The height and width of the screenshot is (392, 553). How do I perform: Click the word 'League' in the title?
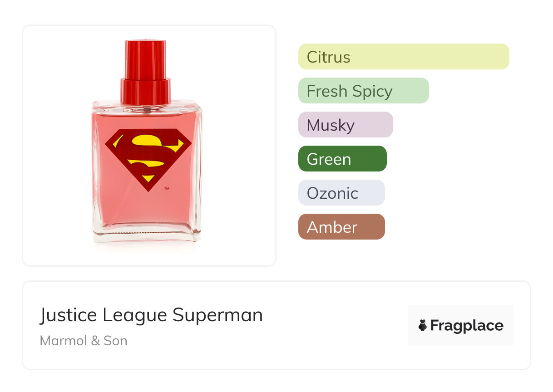click(134, 315)
